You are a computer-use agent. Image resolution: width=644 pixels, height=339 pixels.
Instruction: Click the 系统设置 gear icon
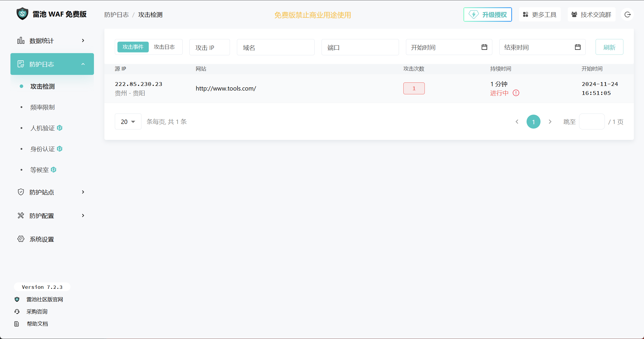[21, 239]
